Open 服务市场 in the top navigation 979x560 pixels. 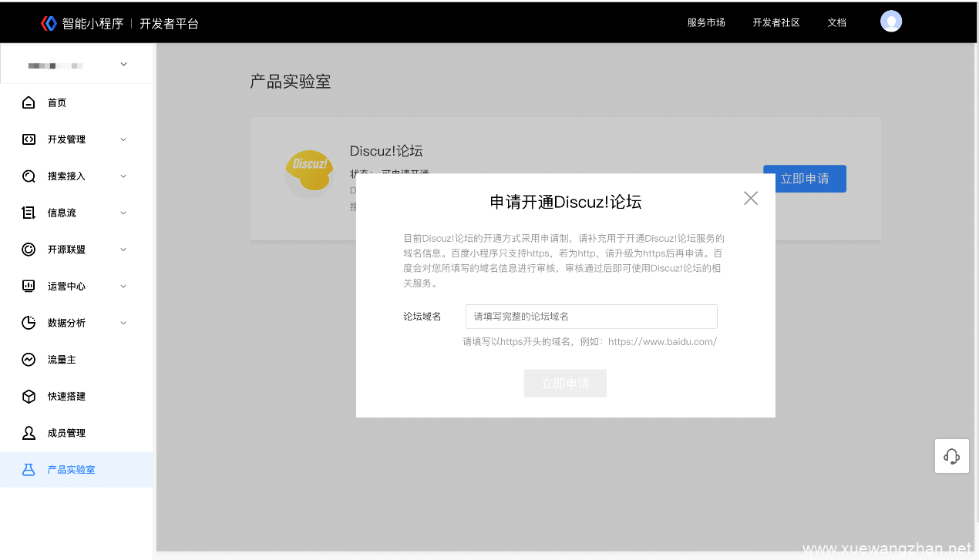point(706,22)
